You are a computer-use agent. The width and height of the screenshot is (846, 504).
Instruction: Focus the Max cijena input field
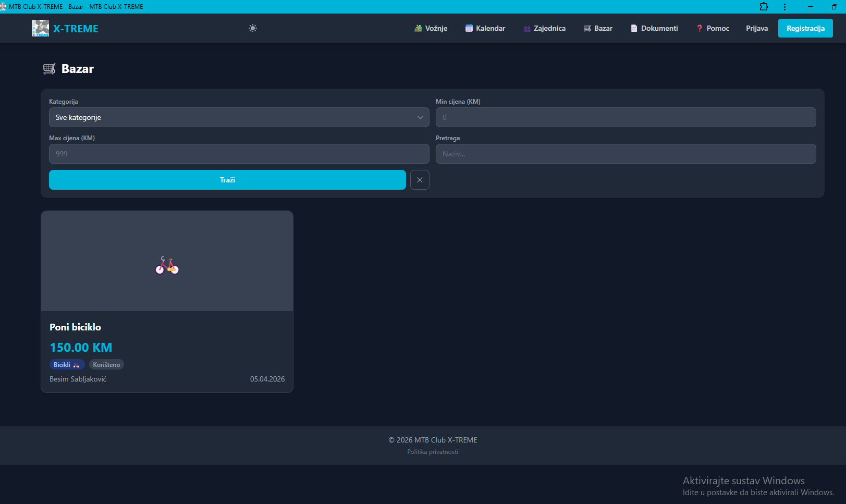239,154
